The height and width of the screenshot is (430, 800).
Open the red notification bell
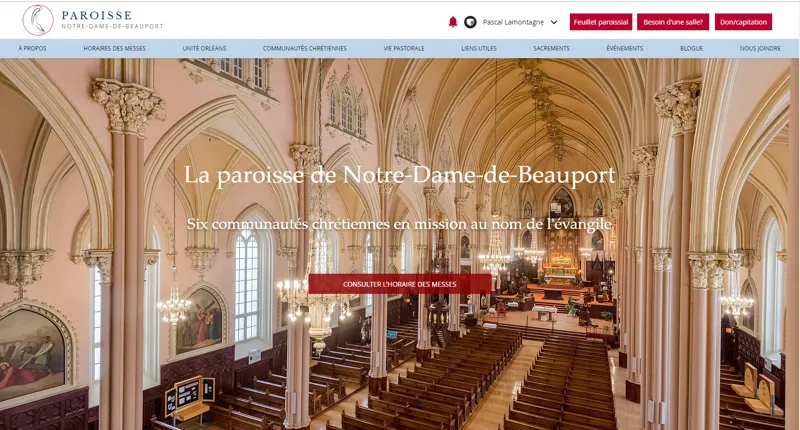(453, 22)
